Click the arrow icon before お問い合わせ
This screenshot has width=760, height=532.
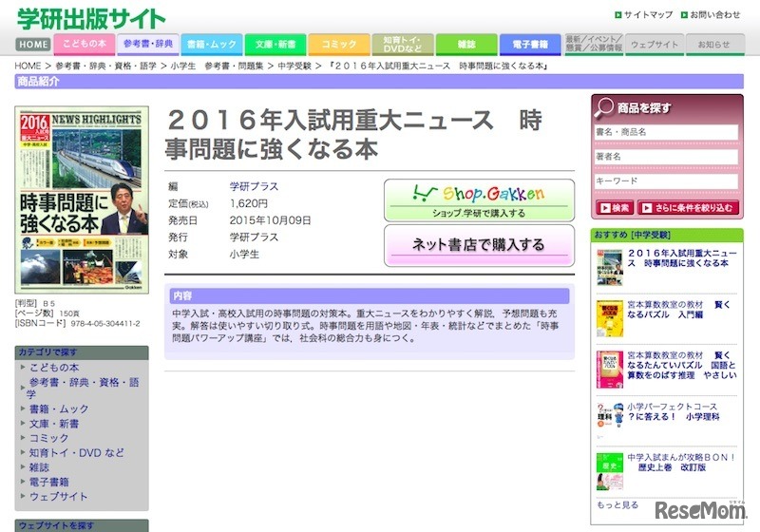(684, 15)
